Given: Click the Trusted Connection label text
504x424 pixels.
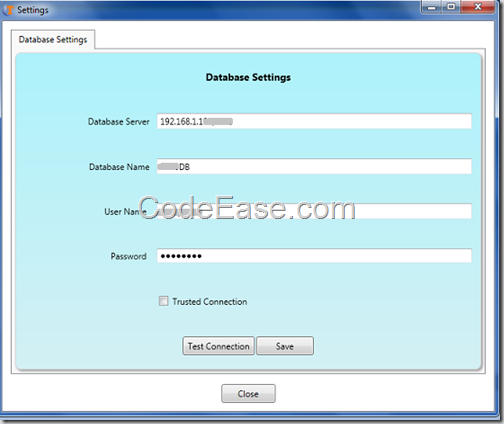Looking at the screenshot, I should coord(210,302).
